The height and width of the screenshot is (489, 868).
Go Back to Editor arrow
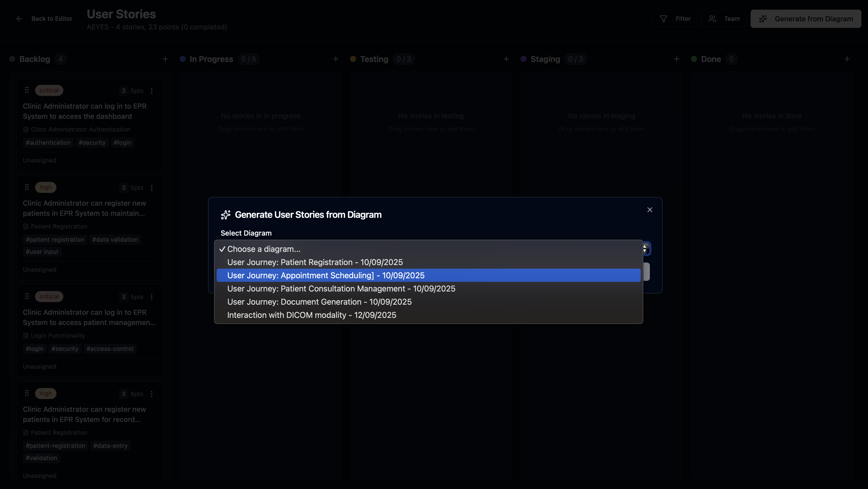[x=19, y=19]
